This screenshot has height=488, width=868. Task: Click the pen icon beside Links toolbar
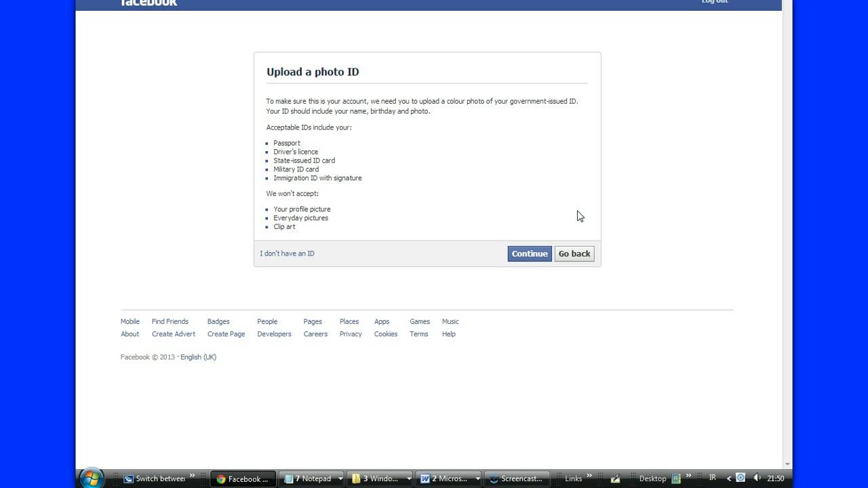[x=615, y=479]
